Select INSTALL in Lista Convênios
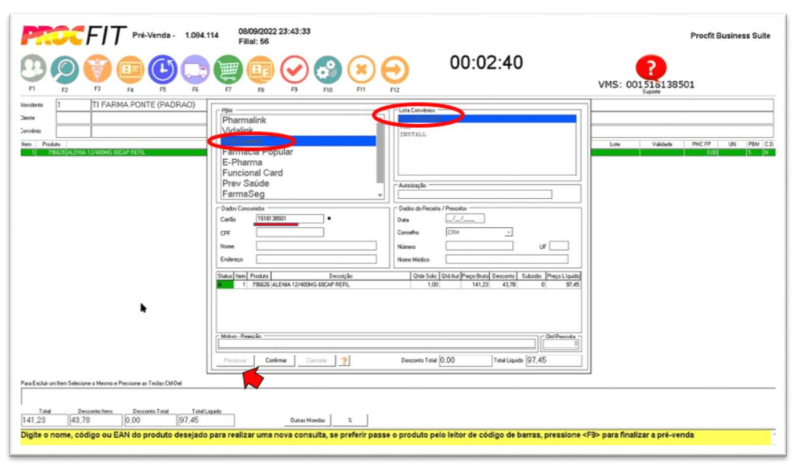798x465 pixels. (x=413, y=134)
